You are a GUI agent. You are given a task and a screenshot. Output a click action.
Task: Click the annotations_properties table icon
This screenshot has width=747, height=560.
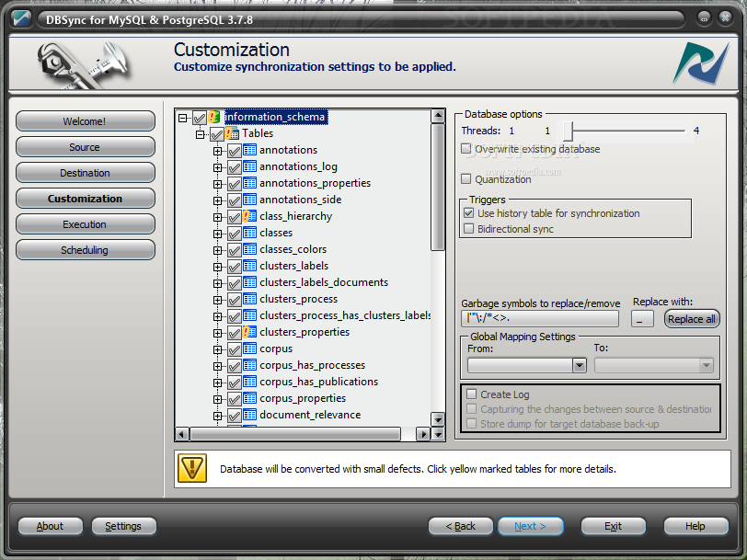click(x=249, y=183)
